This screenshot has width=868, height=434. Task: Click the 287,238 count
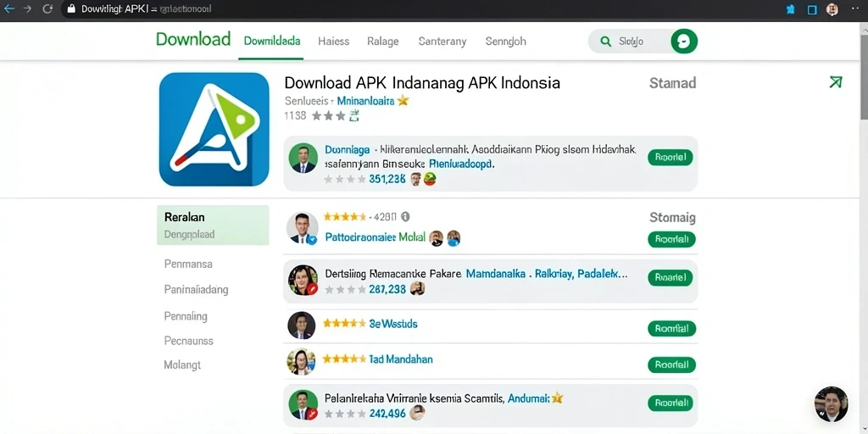coord(387,289)
